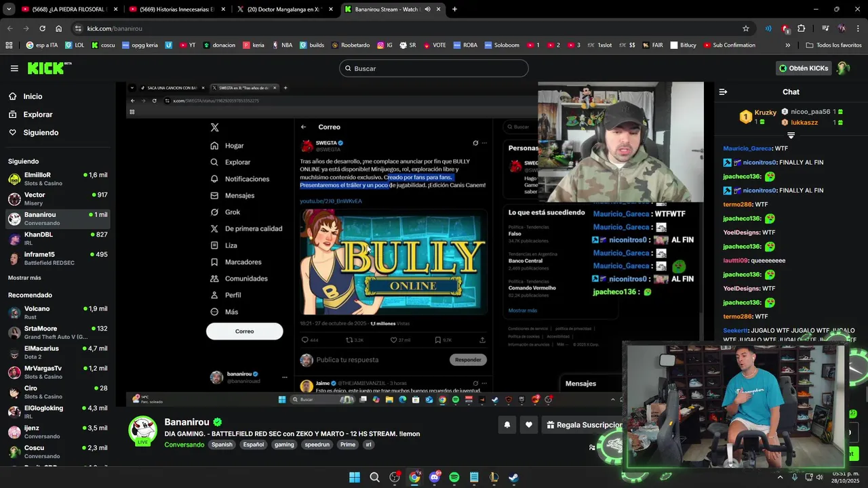Image resolution: width=868 pixels, height=488 pixels.
Task: Select the Español tag
Action: point(254,445)
